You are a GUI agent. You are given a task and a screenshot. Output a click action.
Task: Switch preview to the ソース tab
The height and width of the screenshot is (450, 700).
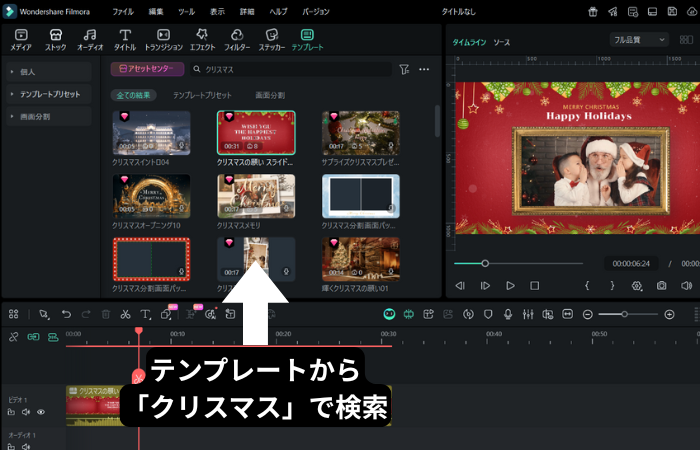(501, 42)
